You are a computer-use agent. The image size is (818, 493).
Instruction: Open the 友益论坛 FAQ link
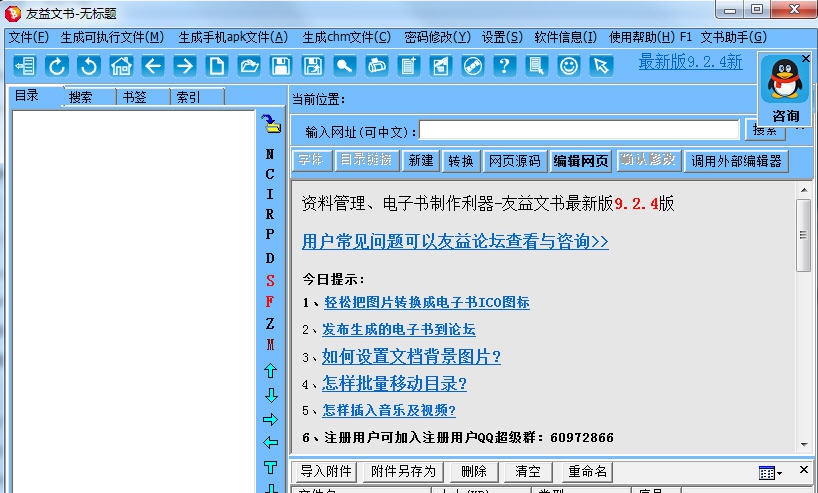pos(455,242)
